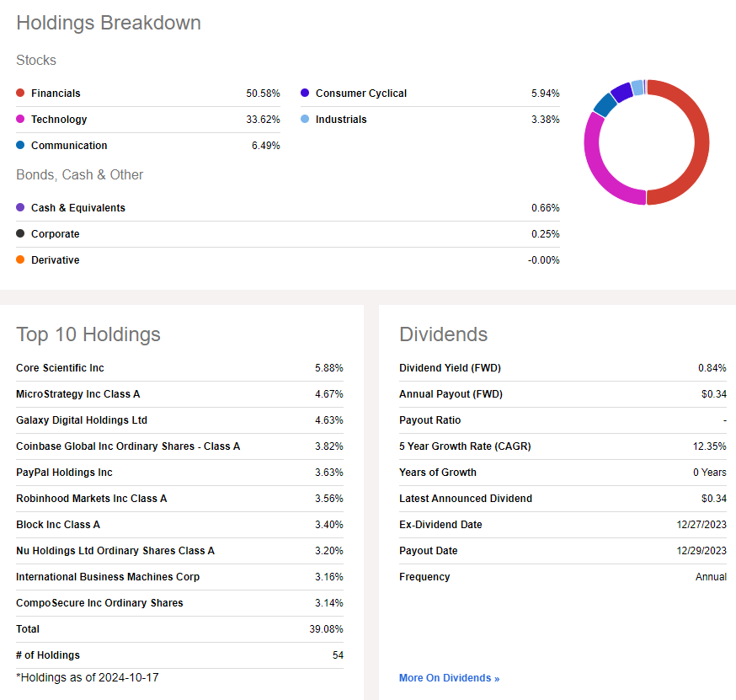Click the Cash & Equivalents legend dot
This screenshot has height=700, width=736.
[20, 208]
